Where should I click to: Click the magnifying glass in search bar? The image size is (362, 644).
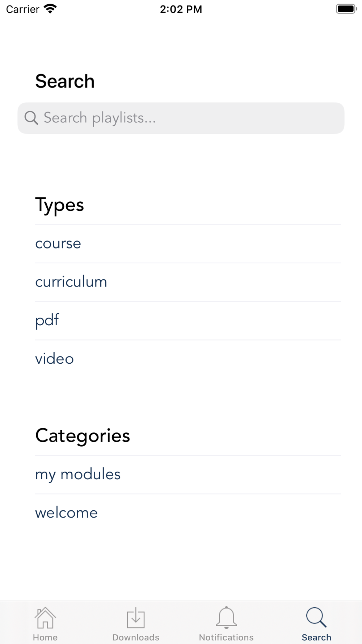pyautogui.click(x=31, y=118)
